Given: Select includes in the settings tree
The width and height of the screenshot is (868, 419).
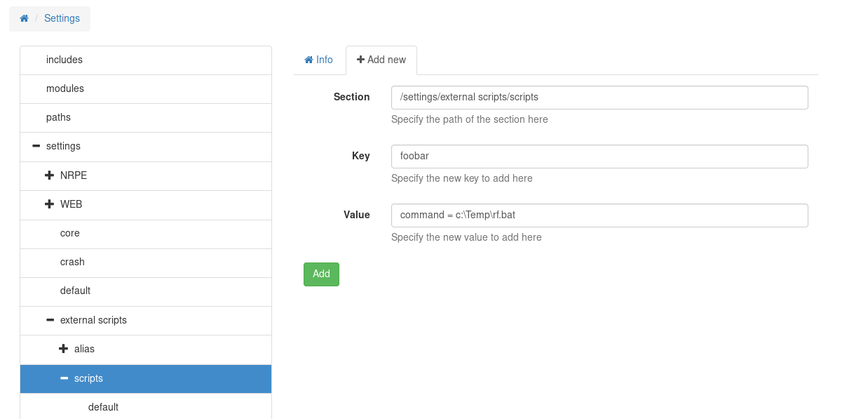Looking at the screenshot, I should [65, 60].
